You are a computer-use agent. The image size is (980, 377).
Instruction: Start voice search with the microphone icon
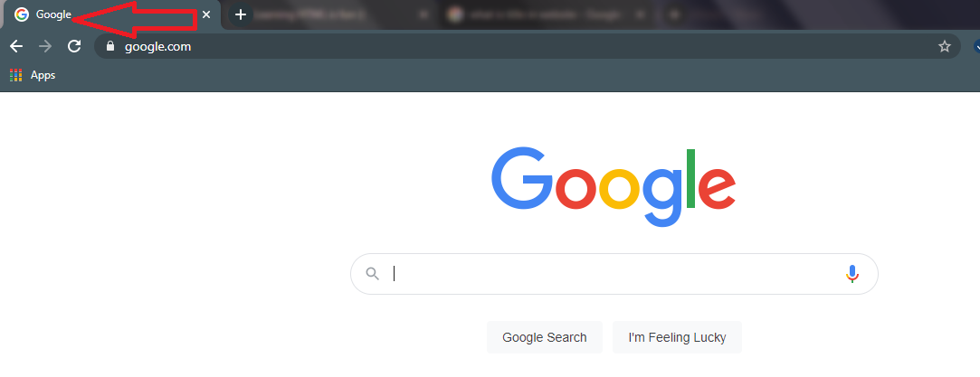pyautogui.click(x=852, y=273)
